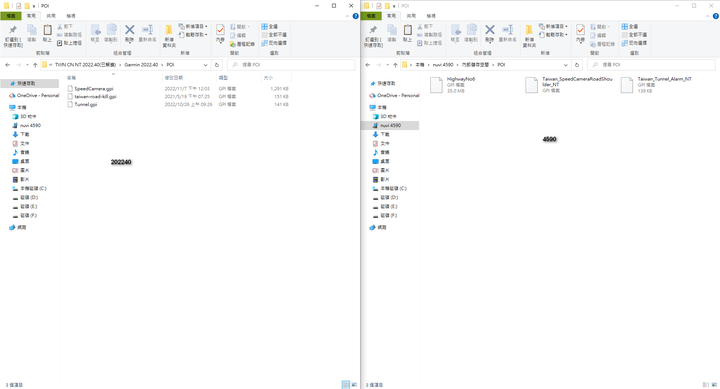Open 檔案 tab in left window

[x=11, y=16]
